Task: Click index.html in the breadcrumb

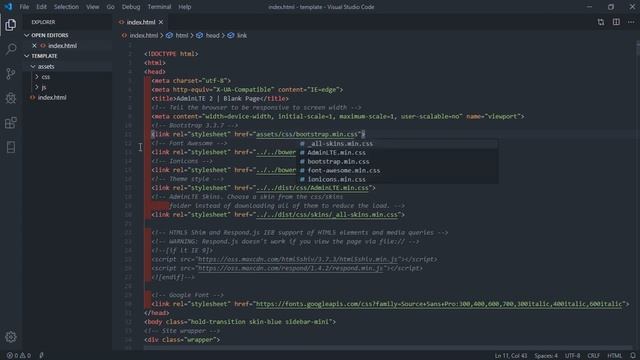Action: pos(144,36)
